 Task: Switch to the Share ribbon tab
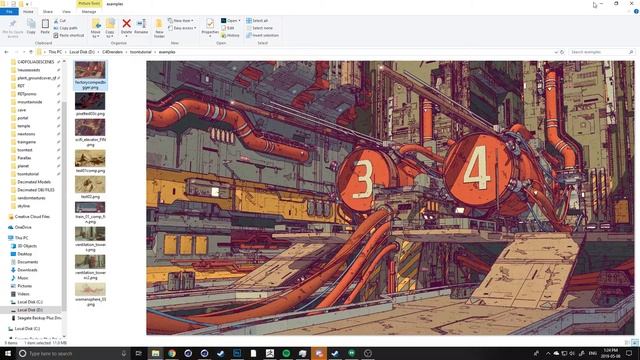click(x=48, y=12)
